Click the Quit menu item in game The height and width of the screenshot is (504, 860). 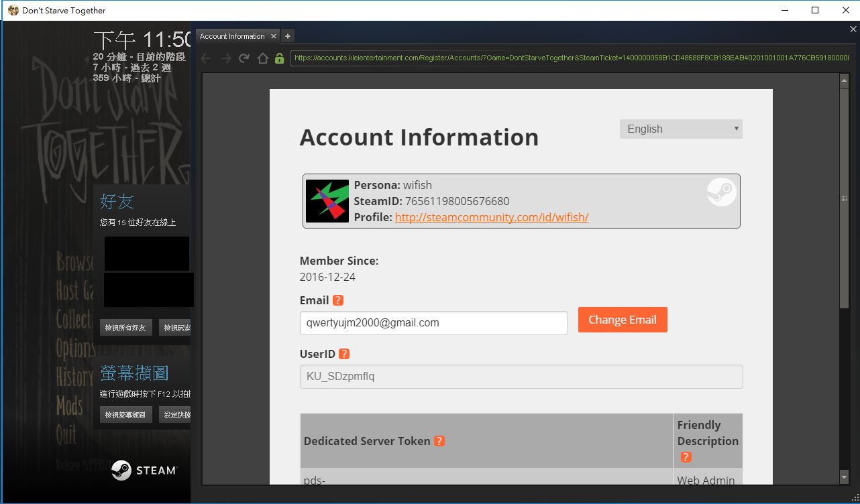click(x=66, y=435)
